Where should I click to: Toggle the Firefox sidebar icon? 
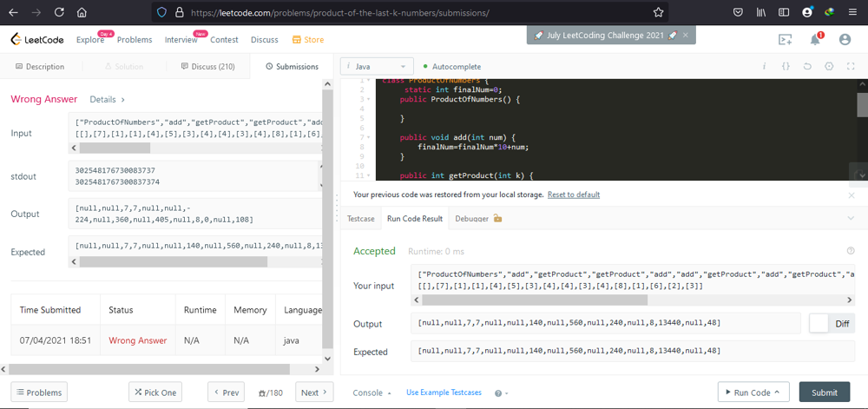click(783, 12)
